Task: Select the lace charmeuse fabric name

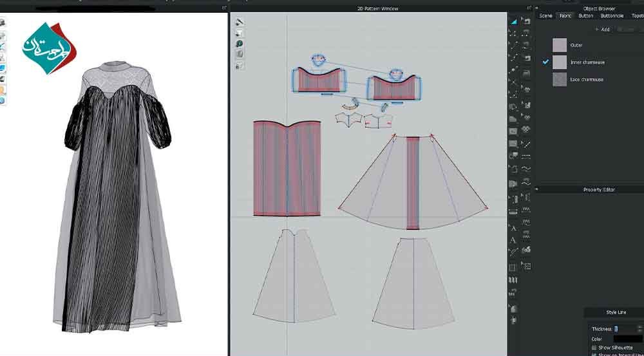Action: tap(587, 79)
